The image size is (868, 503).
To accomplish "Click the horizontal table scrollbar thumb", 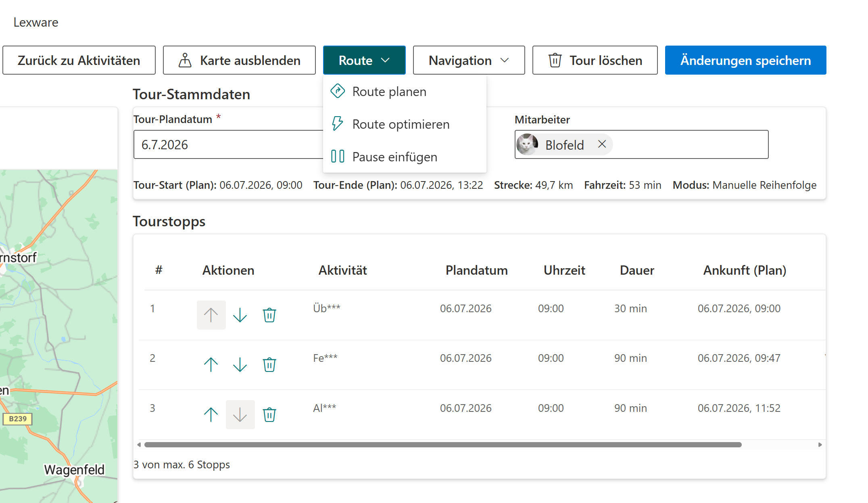I will tap(443, 445).
